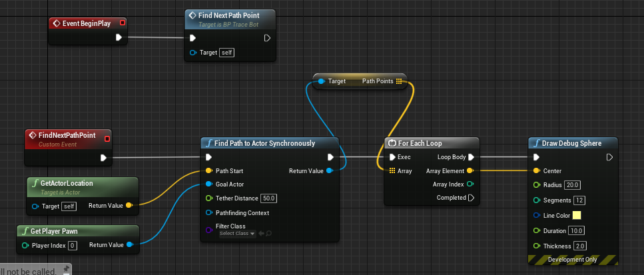
Task: Click FindNextPathPoint custom event exec output pin
Action: click(x=103, y=158)
